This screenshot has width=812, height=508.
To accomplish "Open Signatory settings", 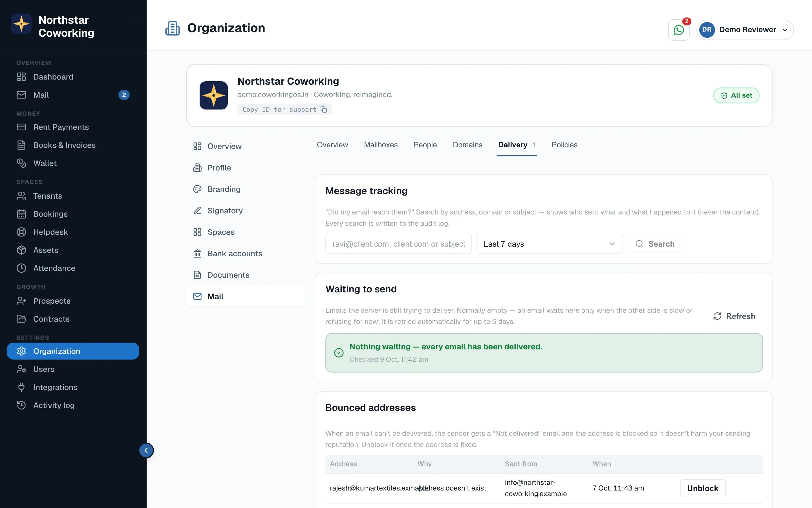I will tap(245, 211).
